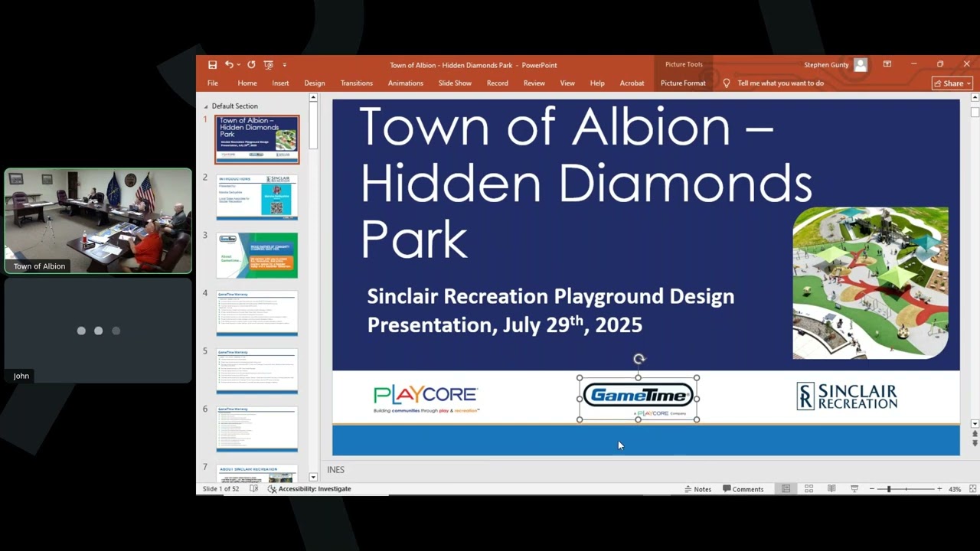Click the Tell me what you want to do field
The image size is (980, 551).
click(781, 83)
